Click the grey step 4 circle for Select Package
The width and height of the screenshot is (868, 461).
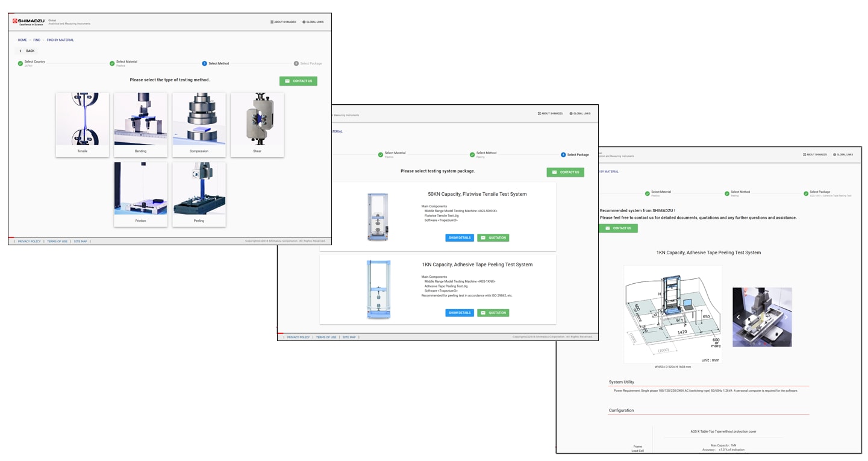pos(296,63)
